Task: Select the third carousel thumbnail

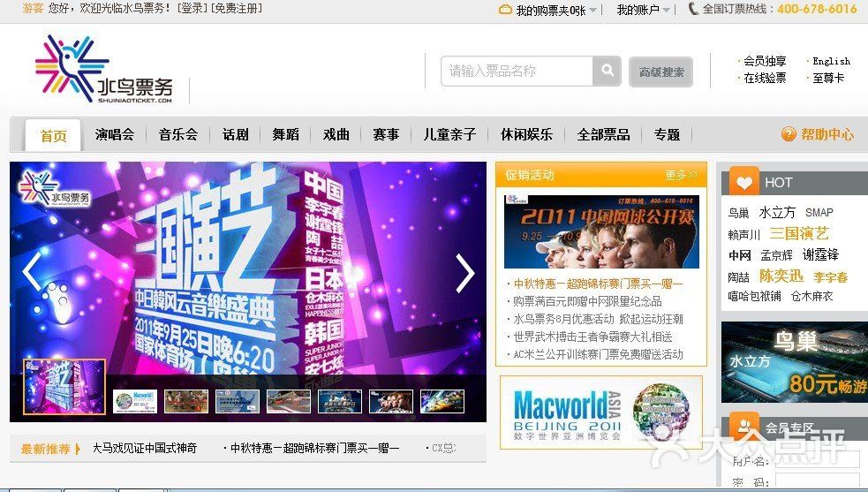Action: (x=186, y=401)
